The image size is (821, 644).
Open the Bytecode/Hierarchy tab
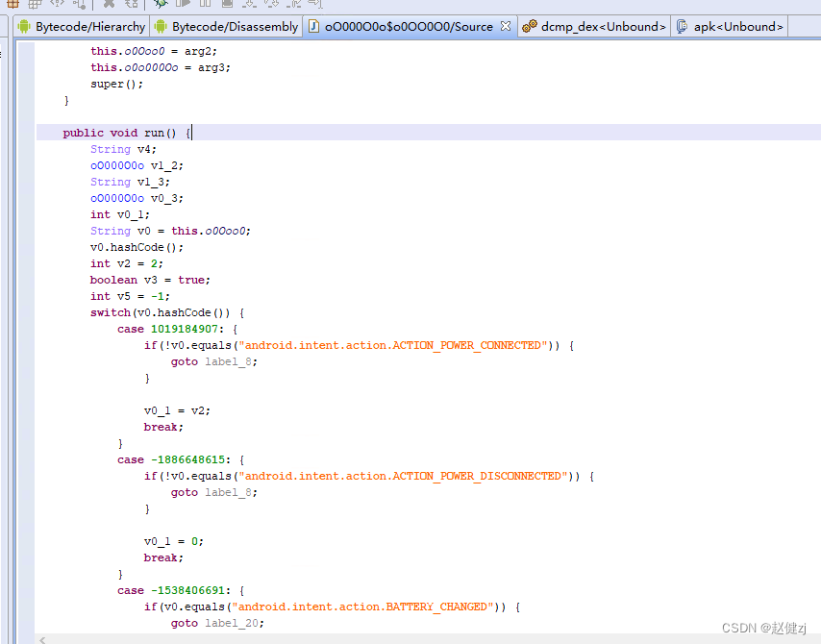pyautogui.click(x=81, y=27)
